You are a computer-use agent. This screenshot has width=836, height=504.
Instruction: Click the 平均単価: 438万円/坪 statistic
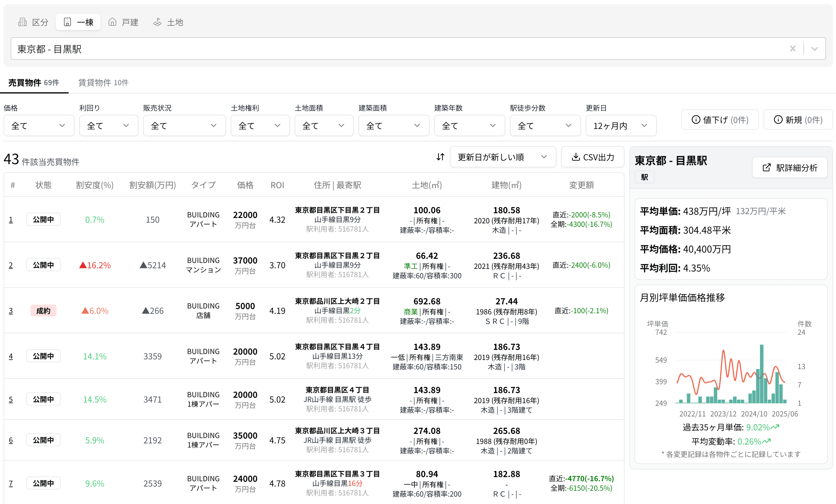685,211
